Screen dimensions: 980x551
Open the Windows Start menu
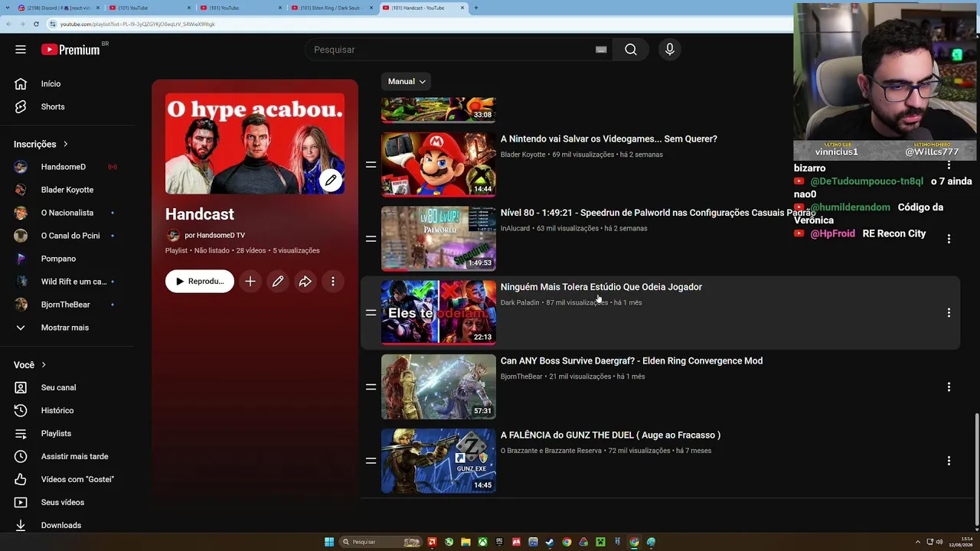[329, 542]
